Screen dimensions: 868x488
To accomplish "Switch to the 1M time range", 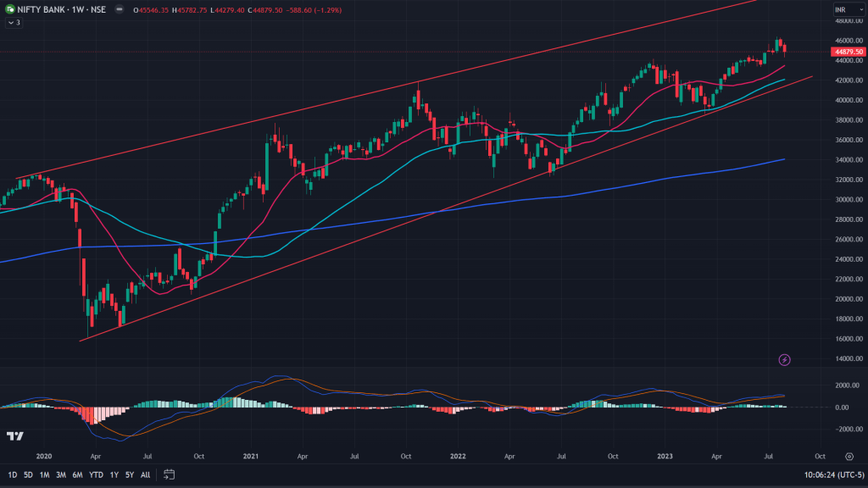I will pos(44,474).
